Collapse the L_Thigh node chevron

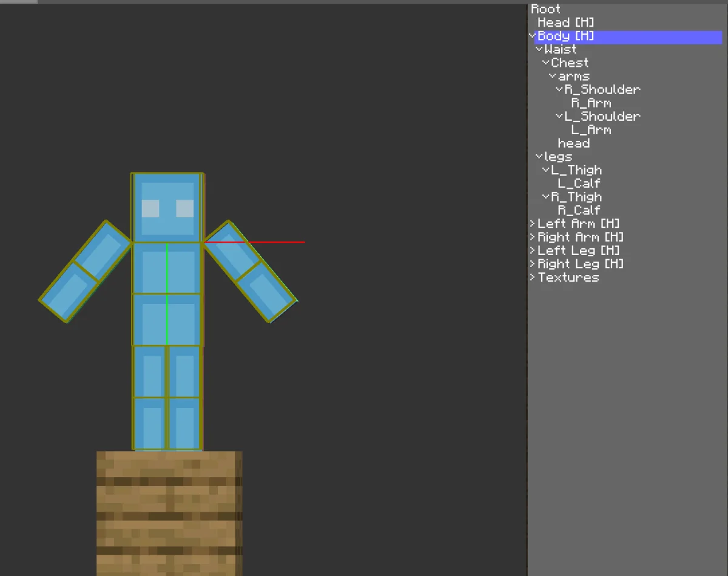pos(546,170)
